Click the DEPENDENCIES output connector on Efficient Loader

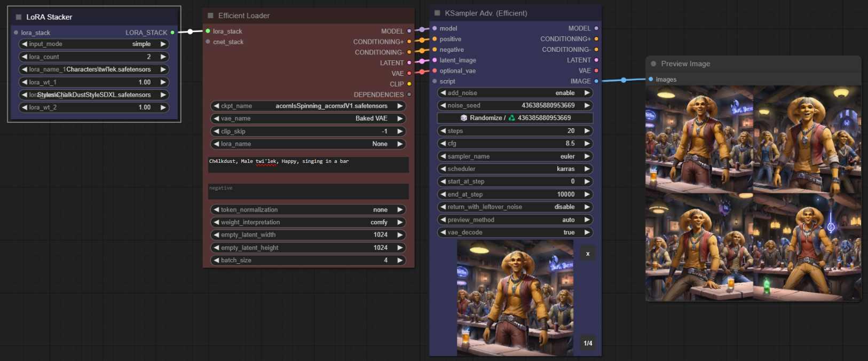click(409, 95)
